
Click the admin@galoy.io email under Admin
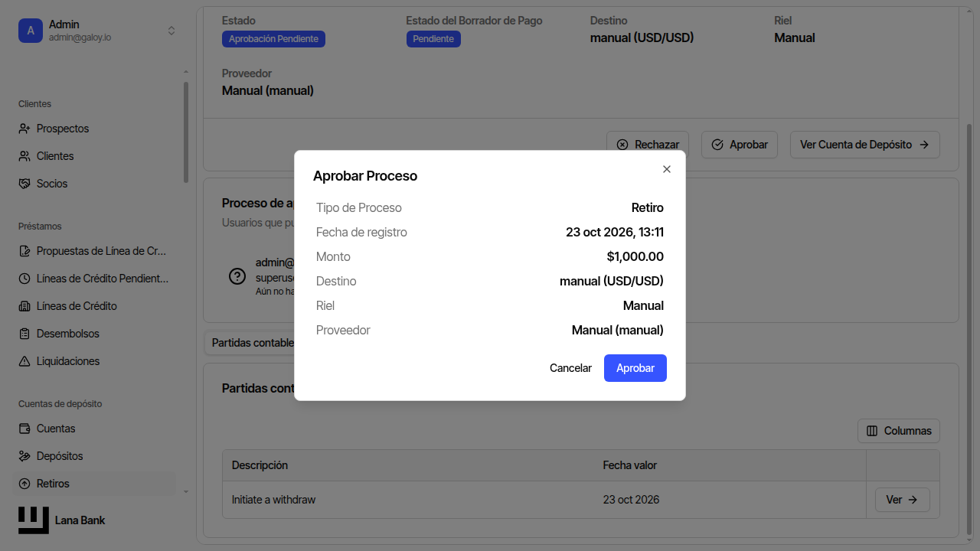[80, 37]
